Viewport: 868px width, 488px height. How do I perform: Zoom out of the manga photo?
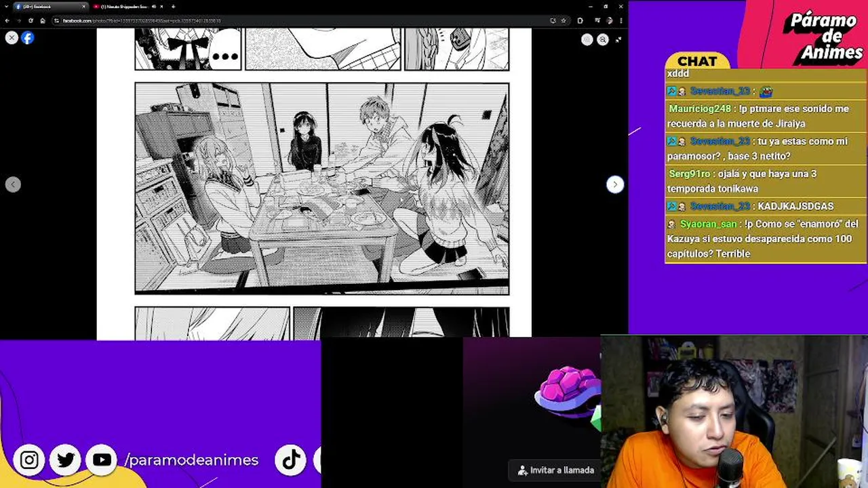(603, 40)
